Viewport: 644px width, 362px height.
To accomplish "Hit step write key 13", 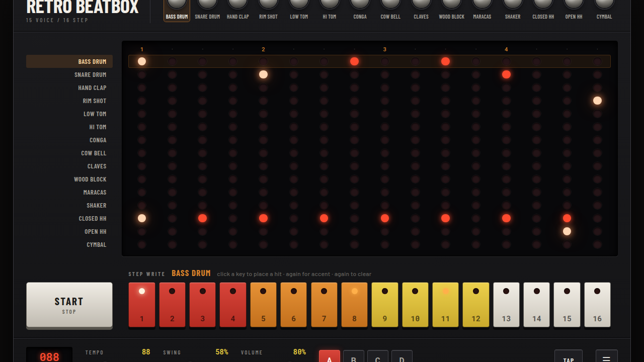I will pyautogui.click(x=506, y=305).
